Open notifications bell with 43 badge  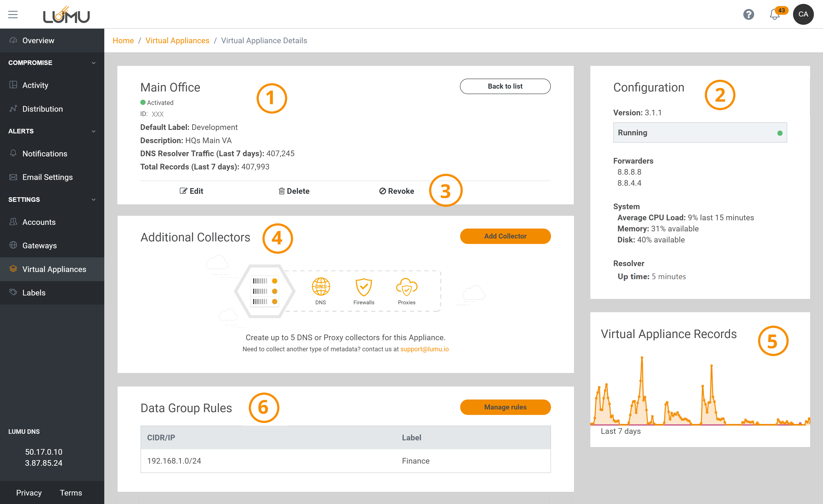(775, 14)
